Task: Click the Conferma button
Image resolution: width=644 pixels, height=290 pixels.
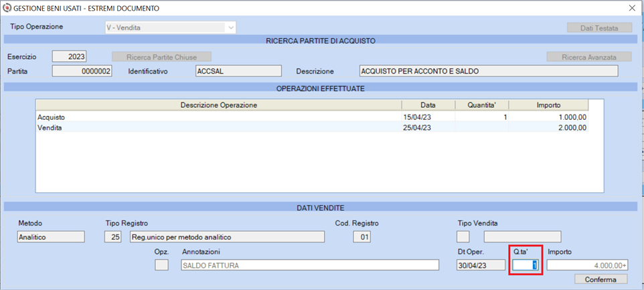Action: click(x=600, y=279)
